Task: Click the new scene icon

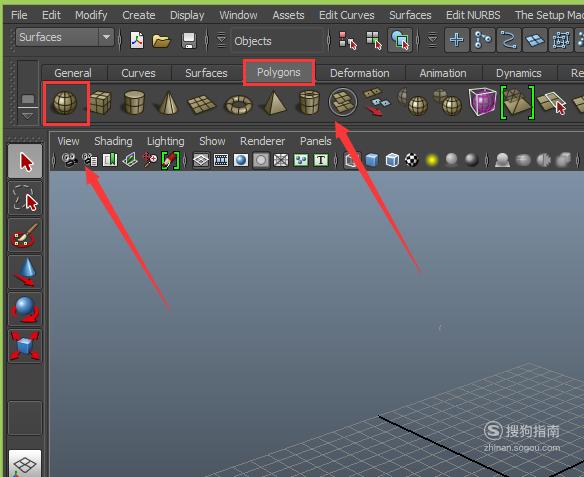Action: 137,40
